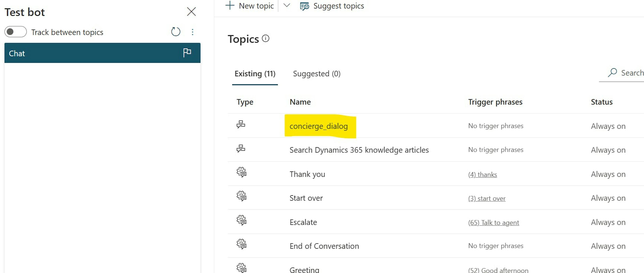Select the Existing tab
Screen dimensions: 644x273
(x=254, y=74)
